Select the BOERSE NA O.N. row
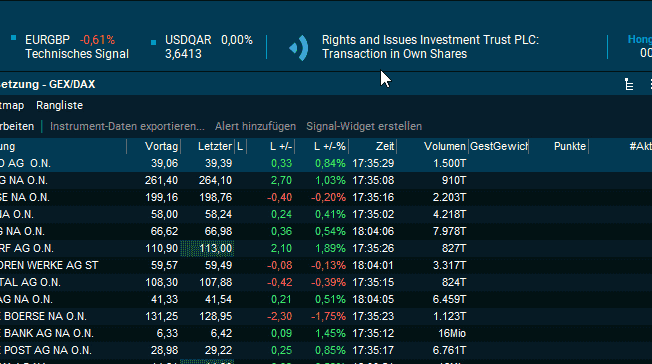The image size is (652, 364). click(x=326, y=316)
